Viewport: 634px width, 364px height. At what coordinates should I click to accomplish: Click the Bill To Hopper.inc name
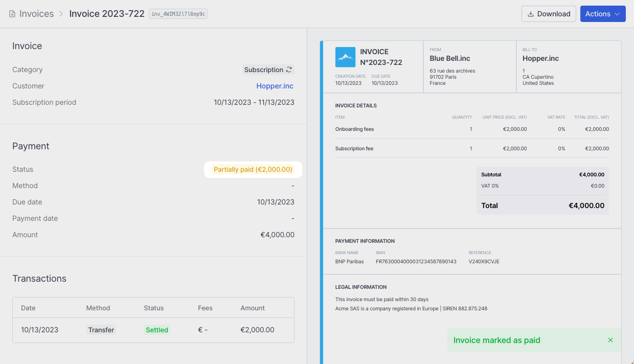click(x=540, y=58)
